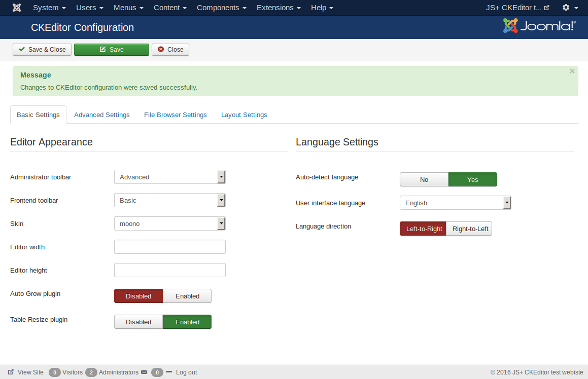Set Auto-detect language to No
588x379 pixels.
pyautogui.click(x=424, y=179)
